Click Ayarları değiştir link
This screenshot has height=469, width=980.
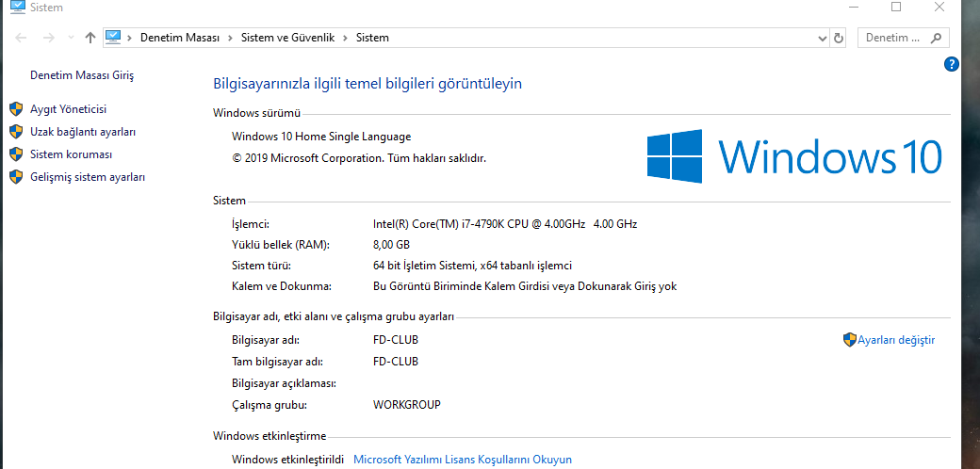pyautogui.click(x=895, y=340)
